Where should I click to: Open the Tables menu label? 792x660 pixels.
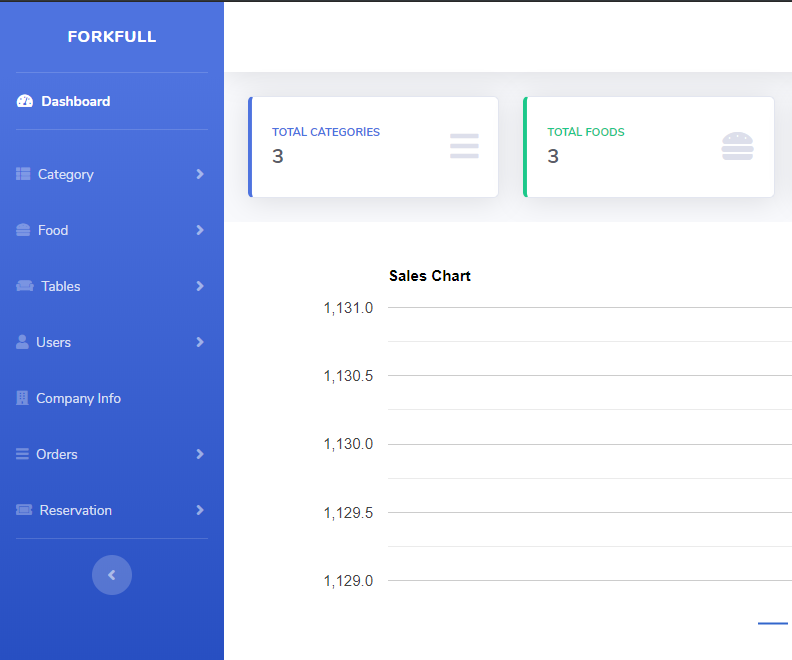[61, 286]
